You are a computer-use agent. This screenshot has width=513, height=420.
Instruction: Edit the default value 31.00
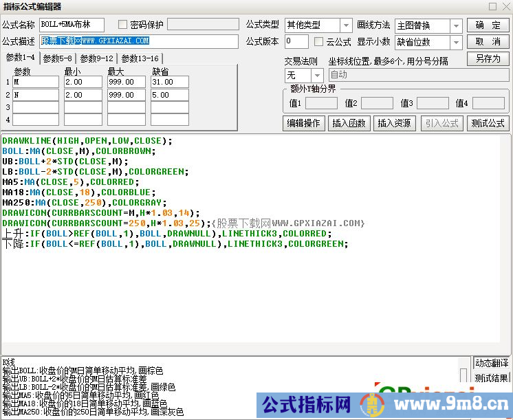click(x=170, y=82)
